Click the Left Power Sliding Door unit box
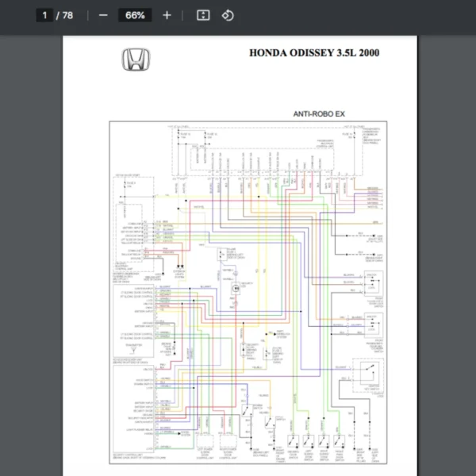This screenshot has width=476, height=476. point(205,441)
